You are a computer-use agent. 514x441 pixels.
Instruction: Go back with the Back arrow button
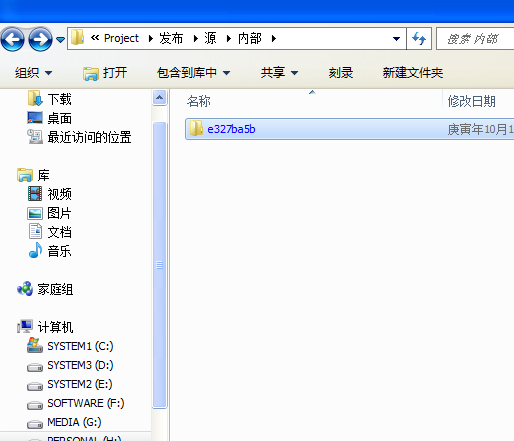pyautogui.click(x=13, y=39)
